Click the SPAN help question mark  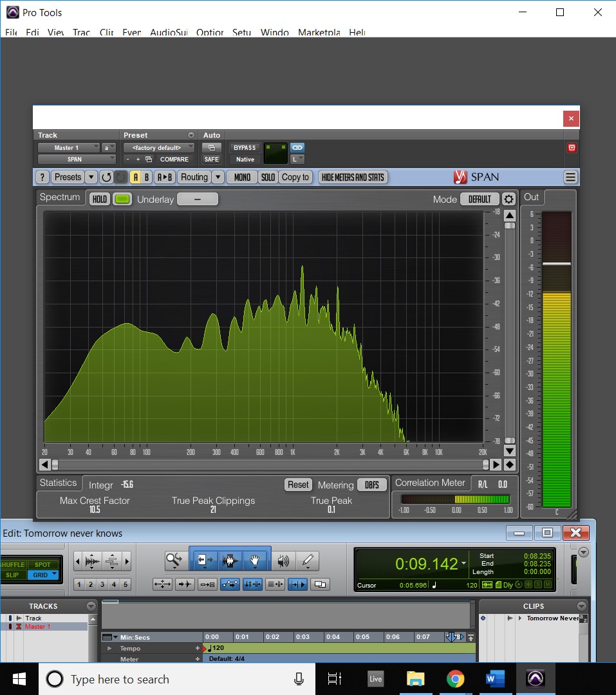point(42,177)
